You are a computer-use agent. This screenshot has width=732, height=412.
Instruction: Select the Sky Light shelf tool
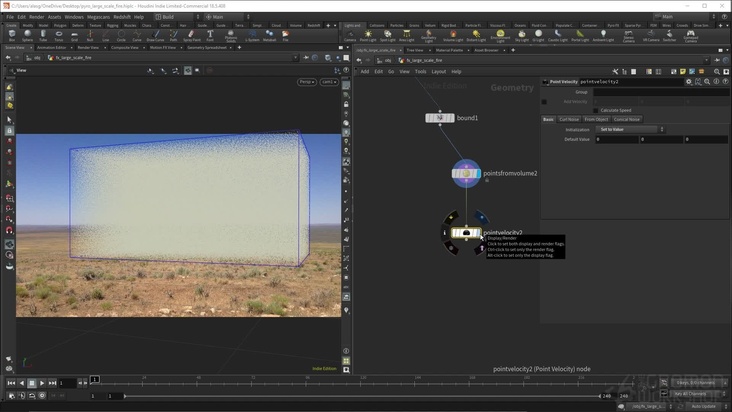[522, 35]
